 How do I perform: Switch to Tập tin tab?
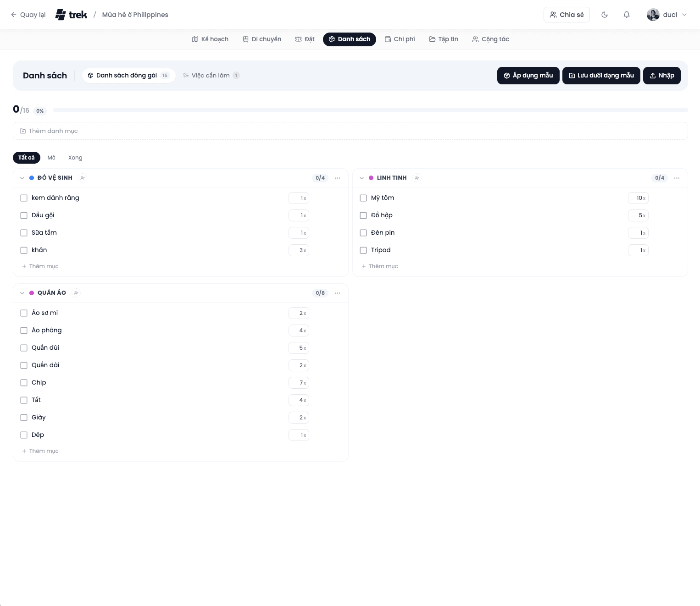(x=444, y=39)
